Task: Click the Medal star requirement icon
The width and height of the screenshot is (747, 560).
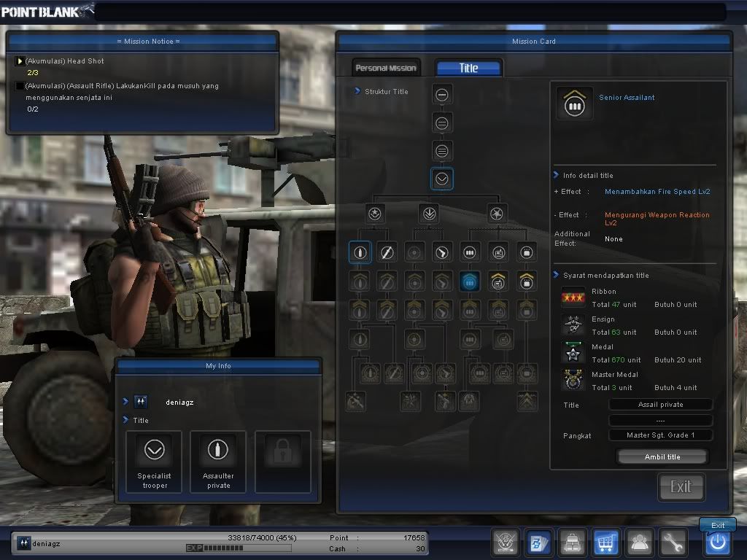Action: click(x=573, y=353)
